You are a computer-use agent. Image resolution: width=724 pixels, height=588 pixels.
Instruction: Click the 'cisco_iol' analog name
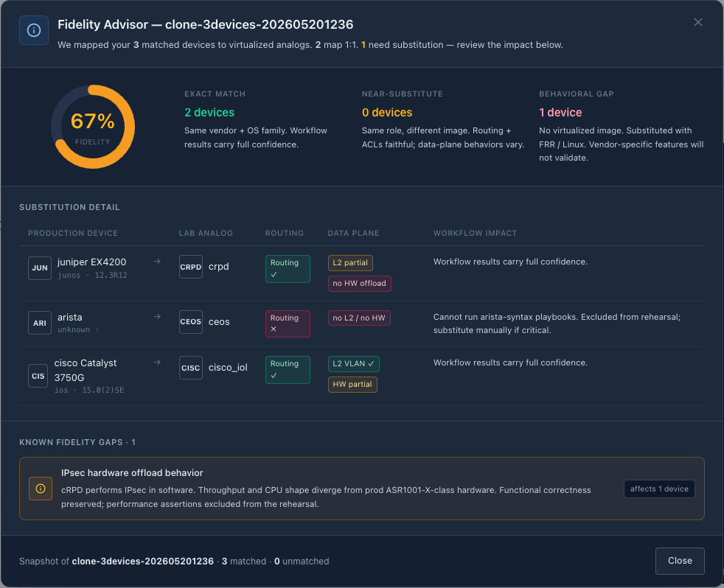click(x=228, y=368)
